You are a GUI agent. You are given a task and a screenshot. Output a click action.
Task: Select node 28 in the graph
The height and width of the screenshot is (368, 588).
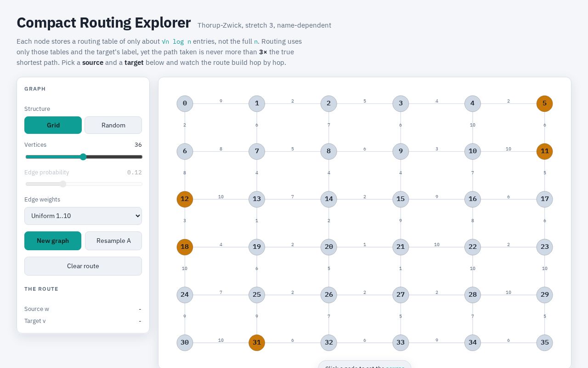coord(473,295)
